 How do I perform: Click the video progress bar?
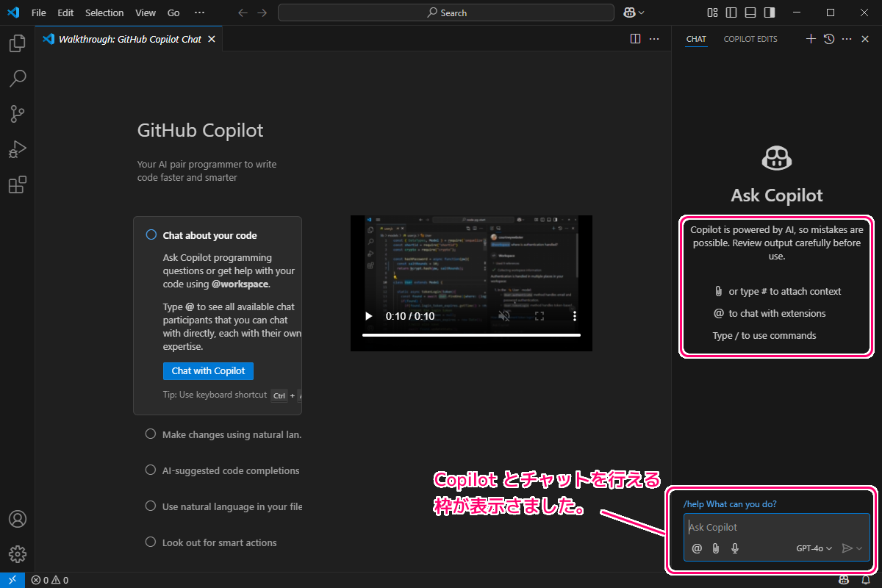(471, 334)
